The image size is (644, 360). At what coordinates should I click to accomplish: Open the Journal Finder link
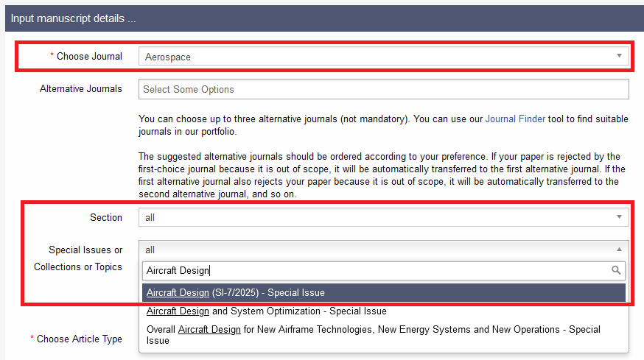coord(515,119)
